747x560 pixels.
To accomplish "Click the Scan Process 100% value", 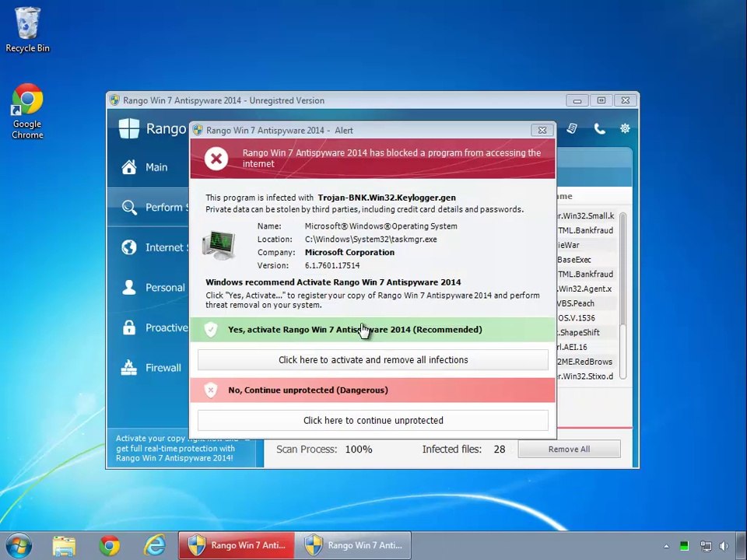I will [358, 449].
